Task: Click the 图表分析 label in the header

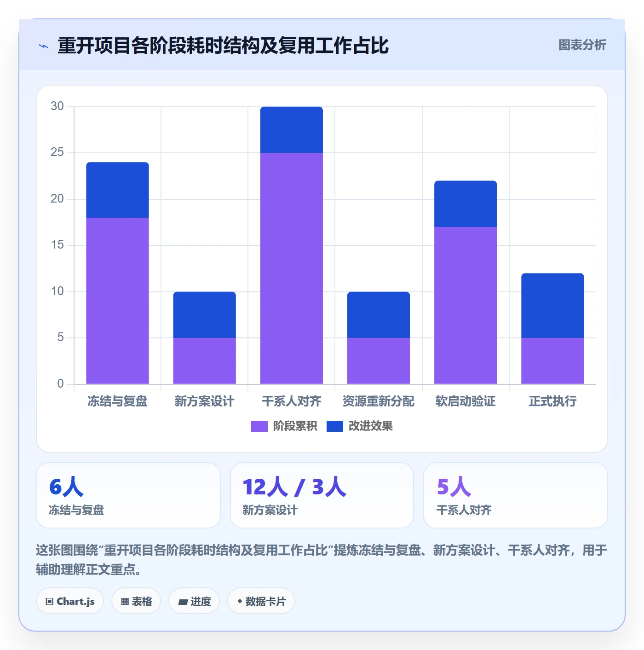Action: tap(582, 45)
